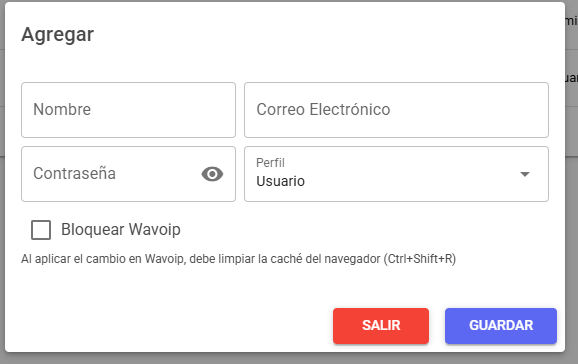Click the Correo Electrónico placeholder text
Viewport: 578px width, 364px height.
pyautogui.click(x=323, y=110)
